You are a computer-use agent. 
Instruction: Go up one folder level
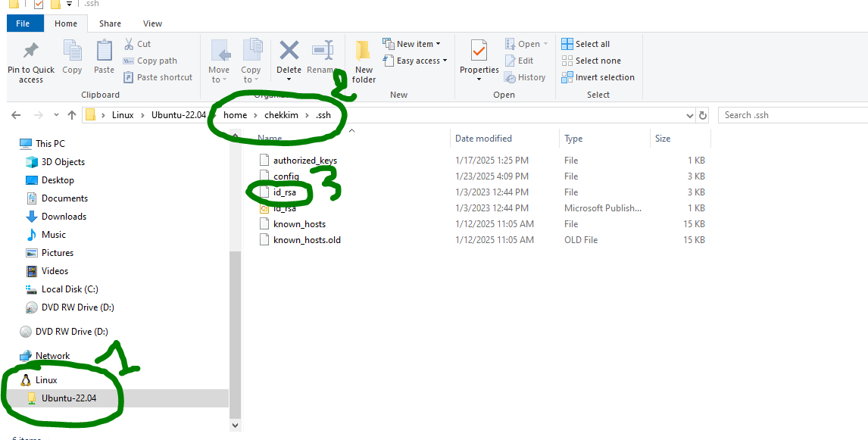coord(72,115)
